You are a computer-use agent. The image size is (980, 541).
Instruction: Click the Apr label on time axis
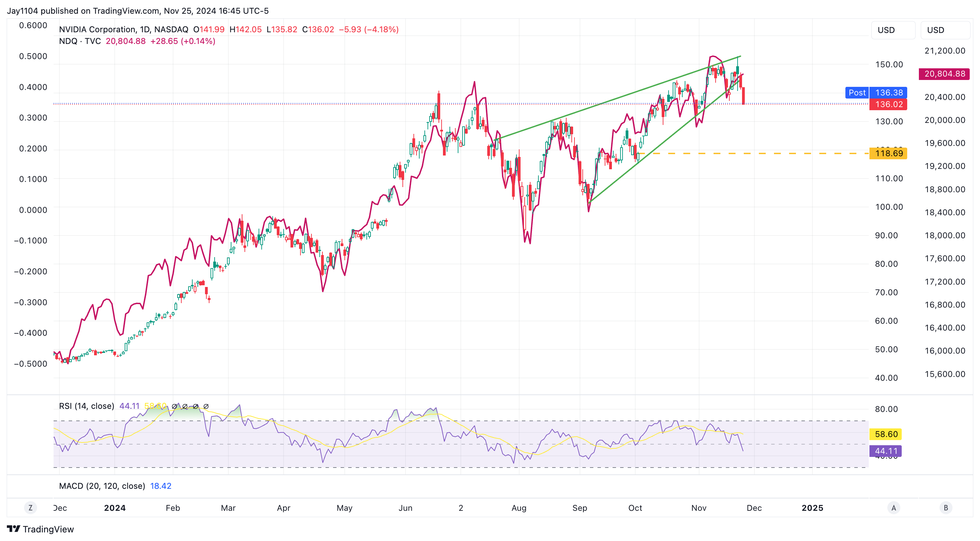[283, 508]
